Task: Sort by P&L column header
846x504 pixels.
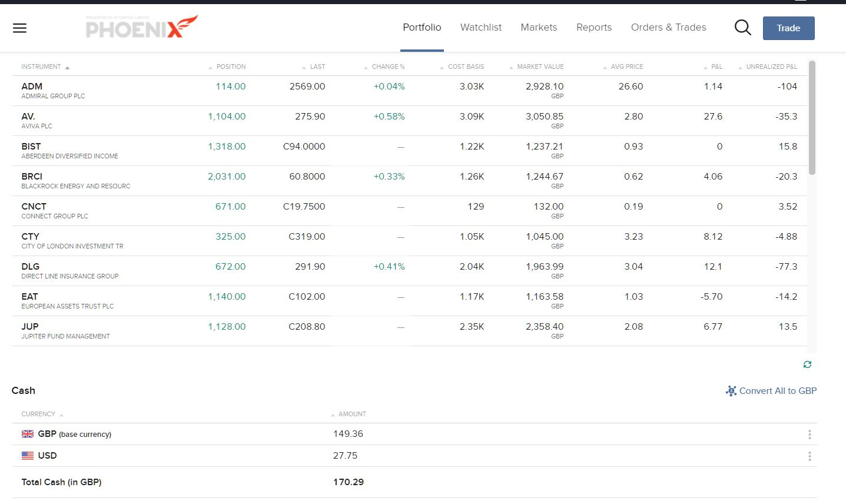Action: click(713, 67)
